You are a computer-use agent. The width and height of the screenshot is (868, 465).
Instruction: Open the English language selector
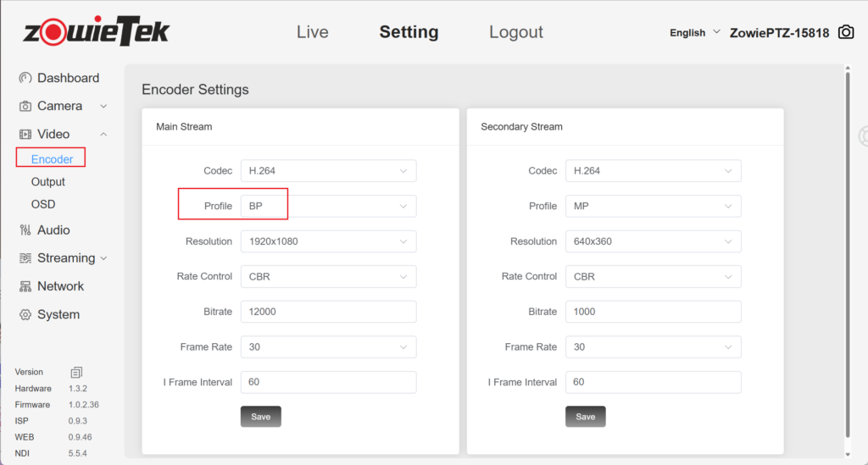pos(694,32)
